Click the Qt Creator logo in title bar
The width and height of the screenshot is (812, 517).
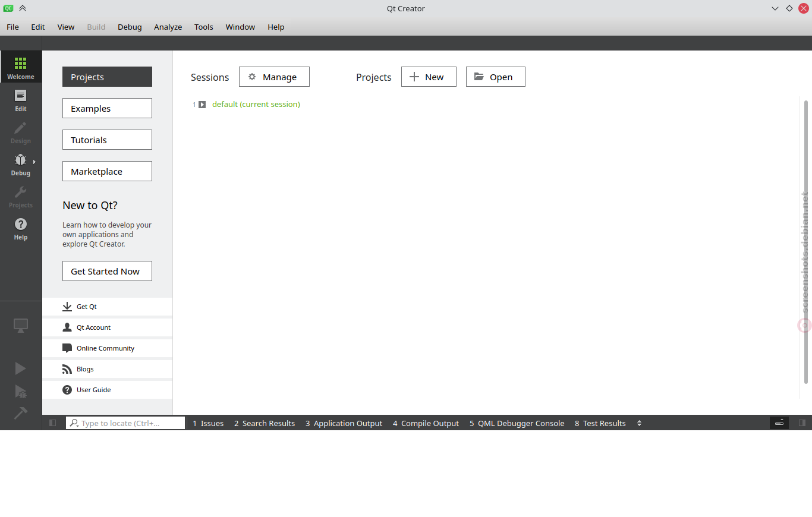[8, 8]
